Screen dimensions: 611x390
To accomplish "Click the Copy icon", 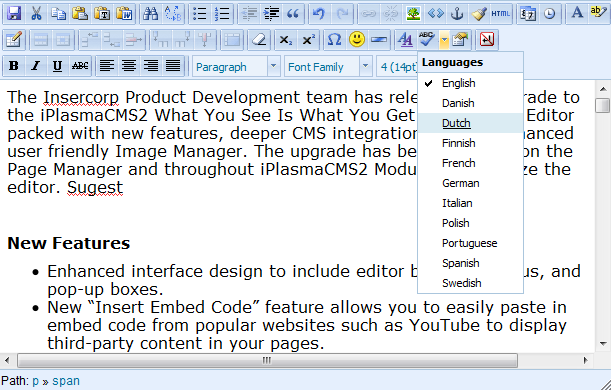I will pyautogui.click(x=58, y=14).
